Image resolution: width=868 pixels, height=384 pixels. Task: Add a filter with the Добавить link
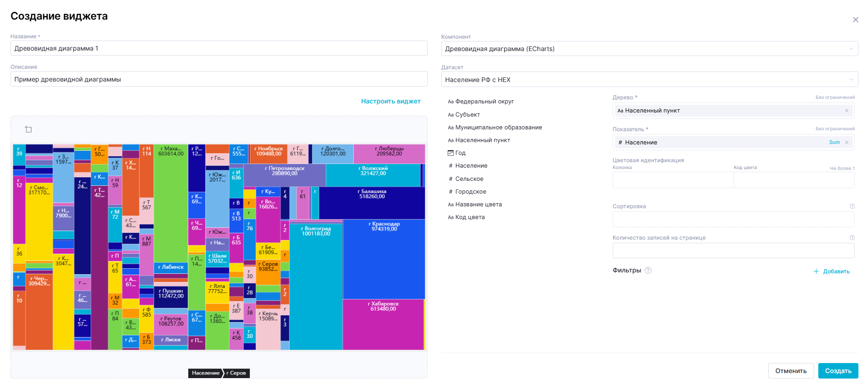click(832, 271)
